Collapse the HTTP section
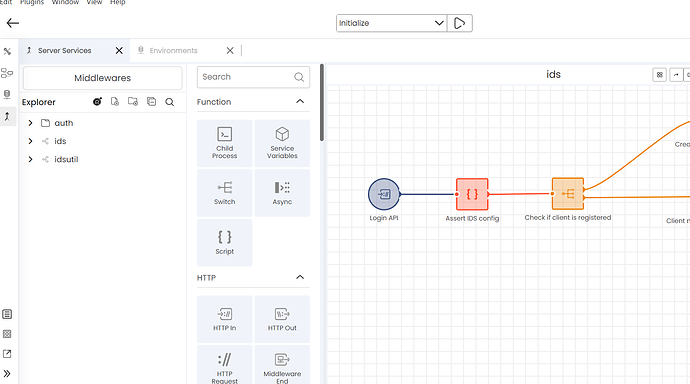The width and height of the screenshot is (690, 384). (x=300, y=277)
